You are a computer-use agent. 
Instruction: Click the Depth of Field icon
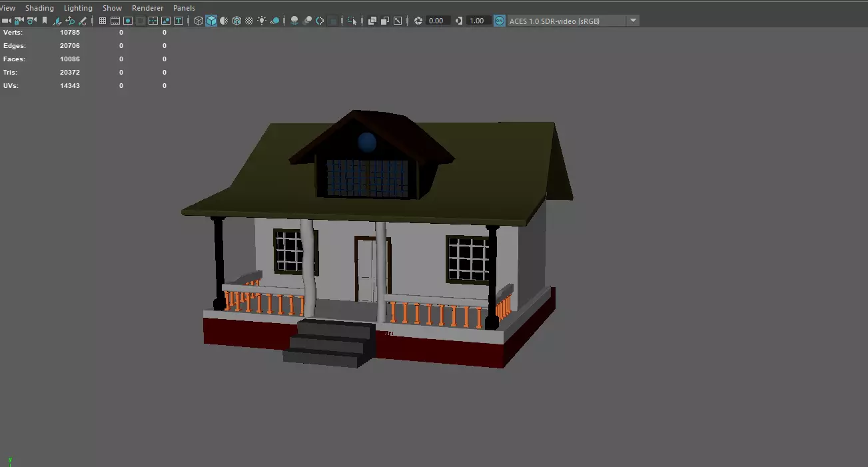(x=332, y=21)
